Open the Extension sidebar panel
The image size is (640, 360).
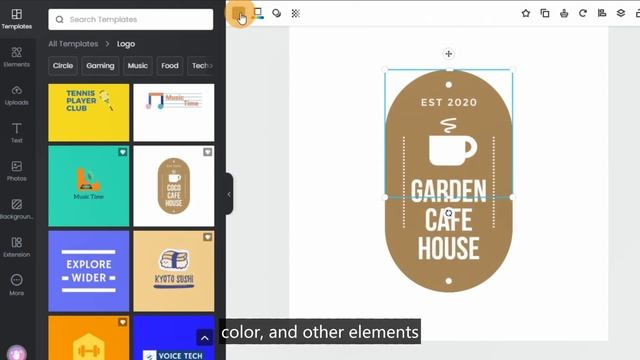[x=16, y=247]
